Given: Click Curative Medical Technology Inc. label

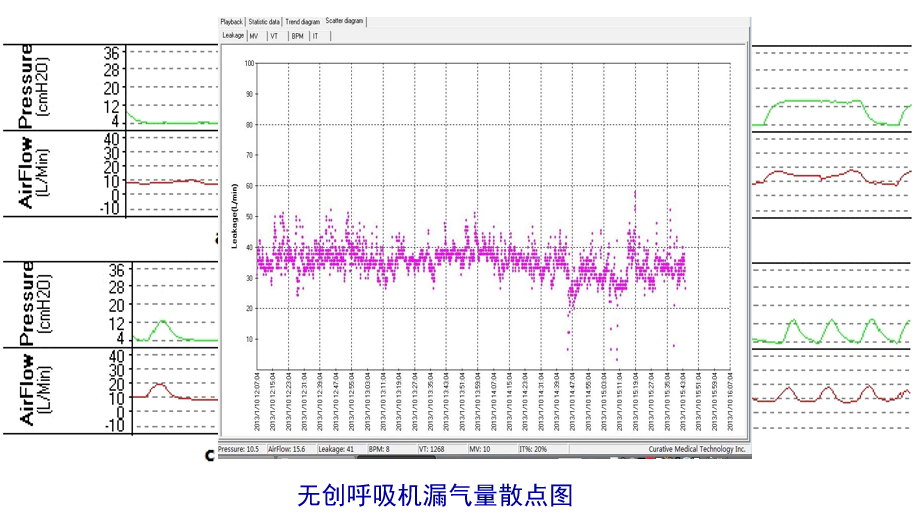Looking at the screenshot, I should pyautogui.click(x=697, y=451).
